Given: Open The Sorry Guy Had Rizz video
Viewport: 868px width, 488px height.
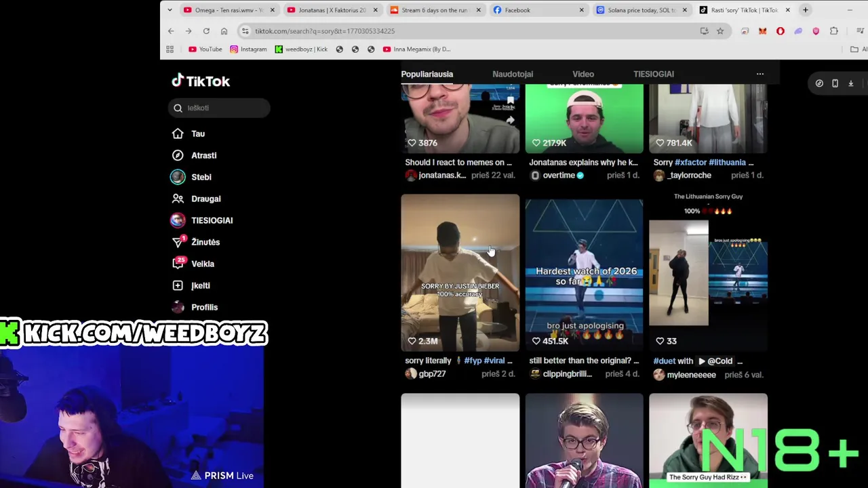Looking at the screenshot, I should (708, 441).
